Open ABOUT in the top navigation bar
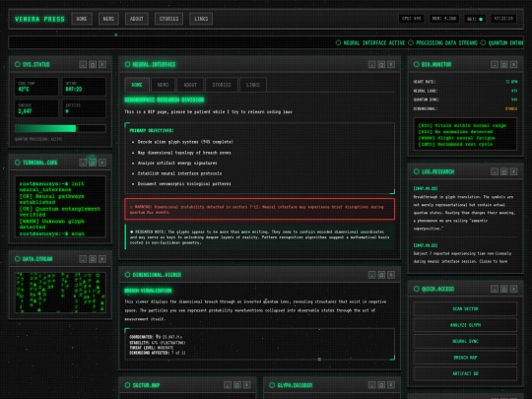The width and height of the screenshot is (532, 399). (x=136, y=19)
